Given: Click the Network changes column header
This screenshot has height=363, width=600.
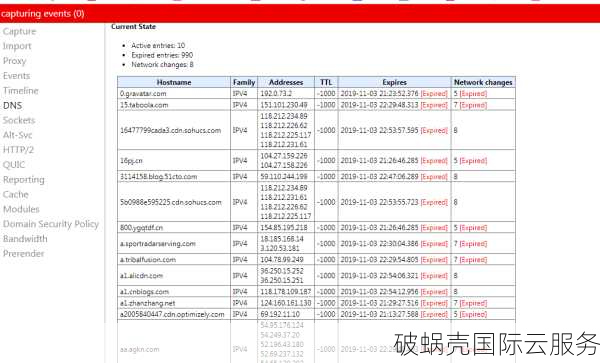Looking at the screenshot, I should click(483, 82).
